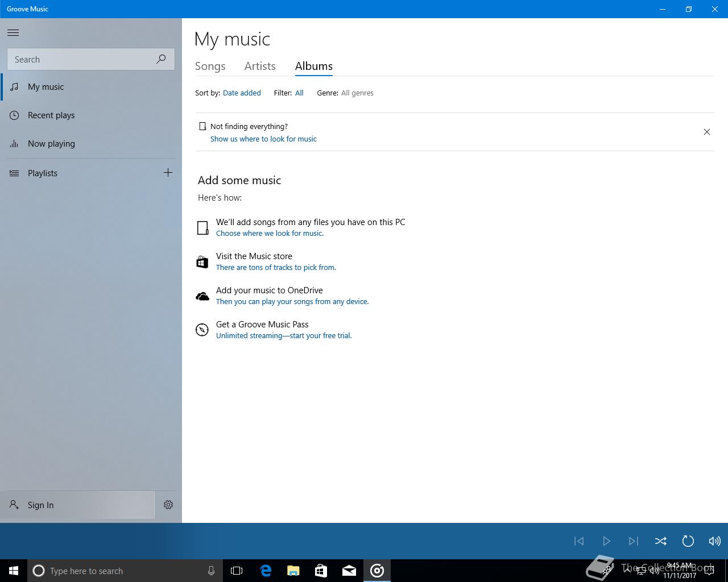Click There are tons of tracks link
728x582 pixels.
[x=276, y=267]
